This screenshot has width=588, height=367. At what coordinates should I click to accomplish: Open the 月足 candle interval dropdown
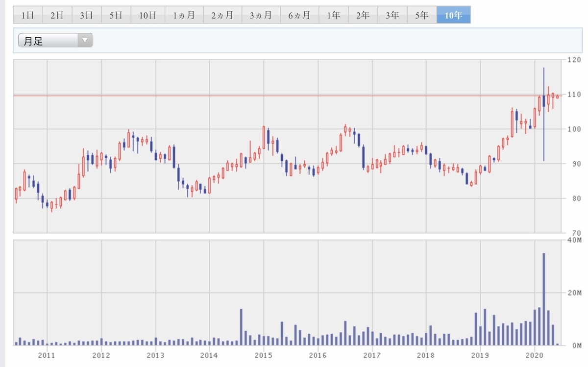(55, 41)
